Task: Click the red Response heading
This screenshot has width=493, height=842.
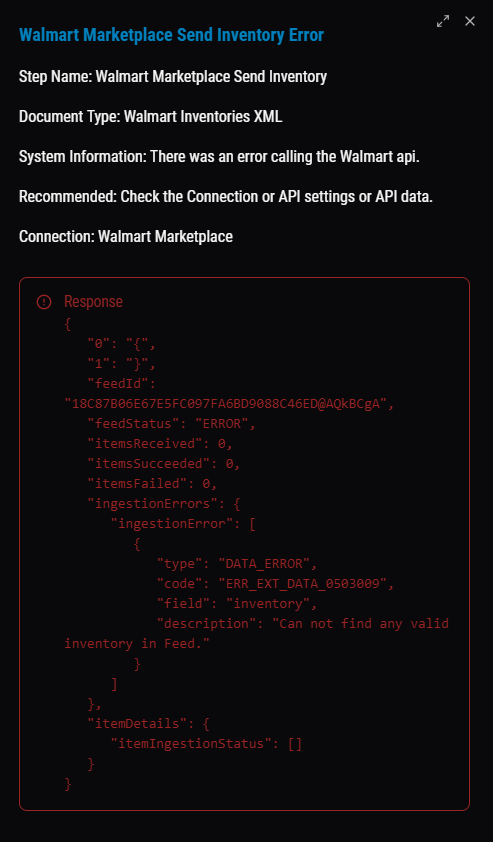Action: (93, 302)
